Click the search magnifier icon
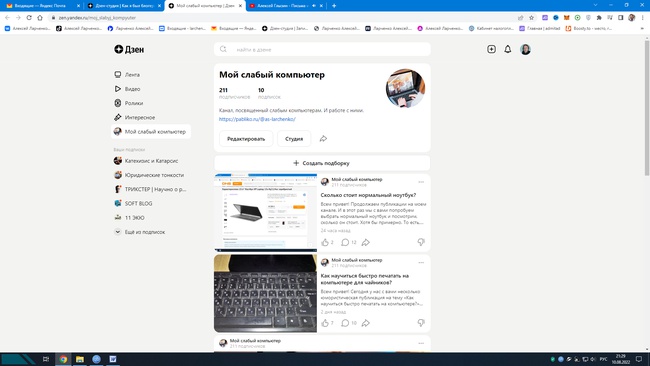This screenshot has width=650, height=366. [x=223, y=49]
